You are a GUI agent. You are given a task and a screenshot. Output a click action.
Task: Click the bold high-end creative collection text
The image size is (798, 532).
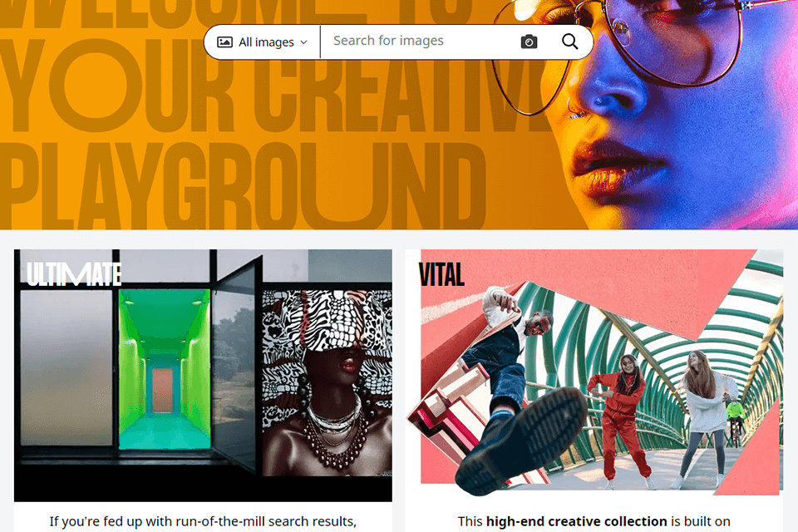[x=576, y=521]
